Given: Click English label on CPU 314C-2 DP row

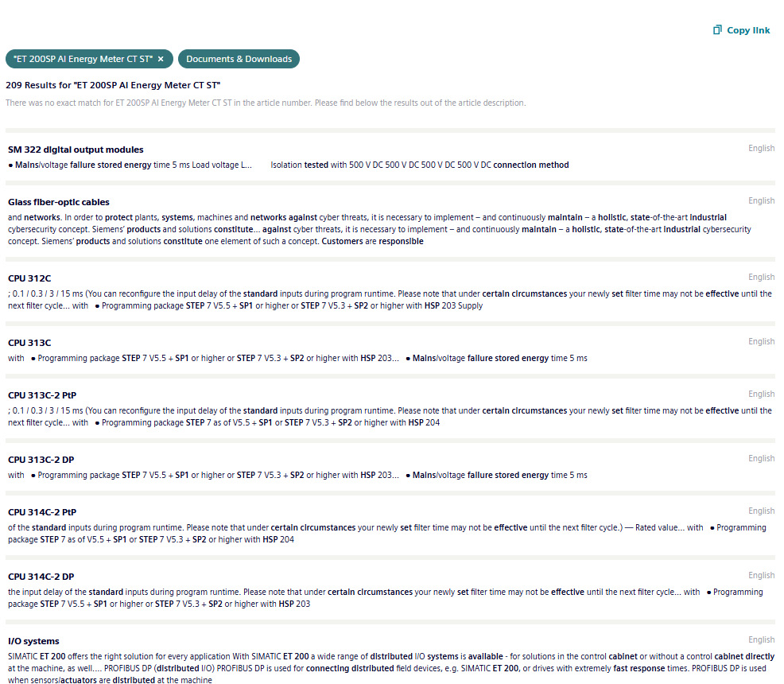Looking at the screenshot, I should coord(761,576).
